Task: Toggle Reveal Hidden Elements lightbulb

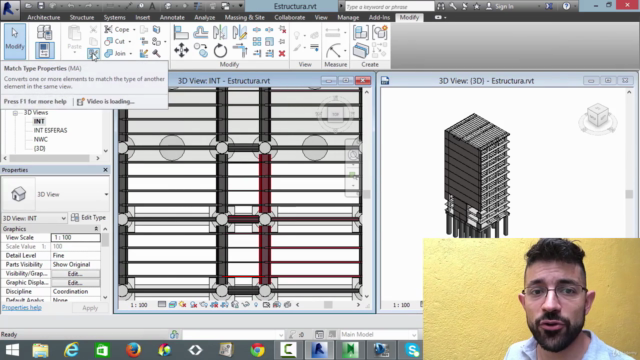Action: 256,304
